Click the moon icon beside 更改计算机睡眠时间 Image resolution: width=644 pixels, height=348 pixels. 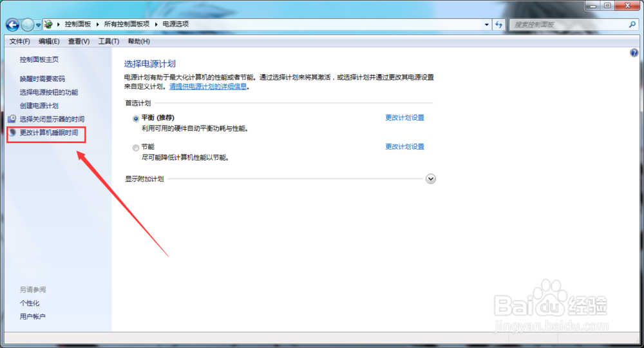pos(12,133)
